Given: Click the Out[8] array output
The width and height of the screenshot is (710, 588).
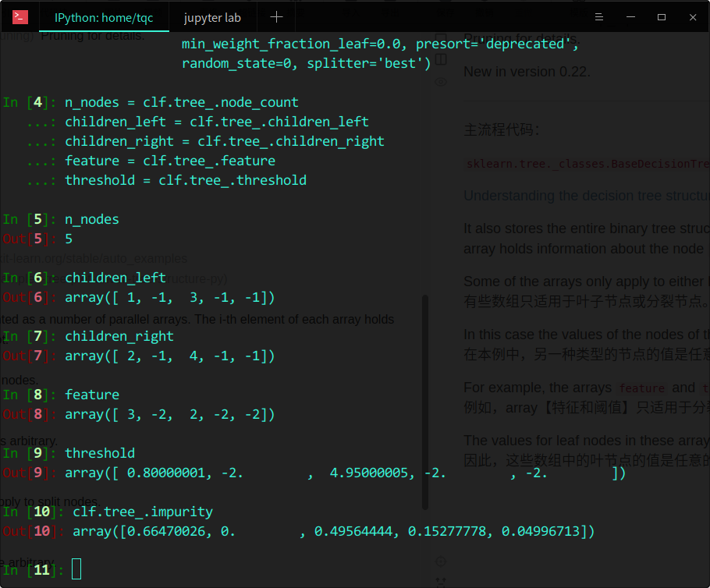Looking at the screenshot, I should tap(170, 414).
